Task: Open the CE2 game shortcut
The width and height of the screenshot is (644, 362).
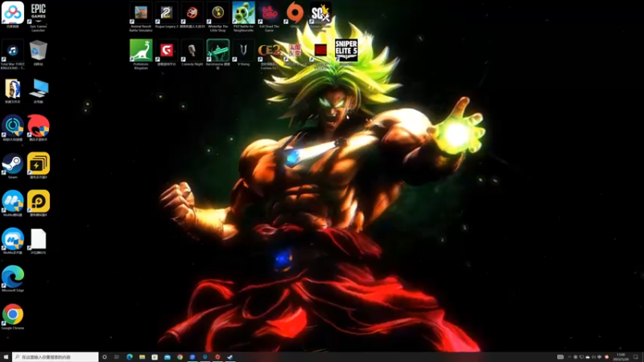Action: tap(269, 54)
